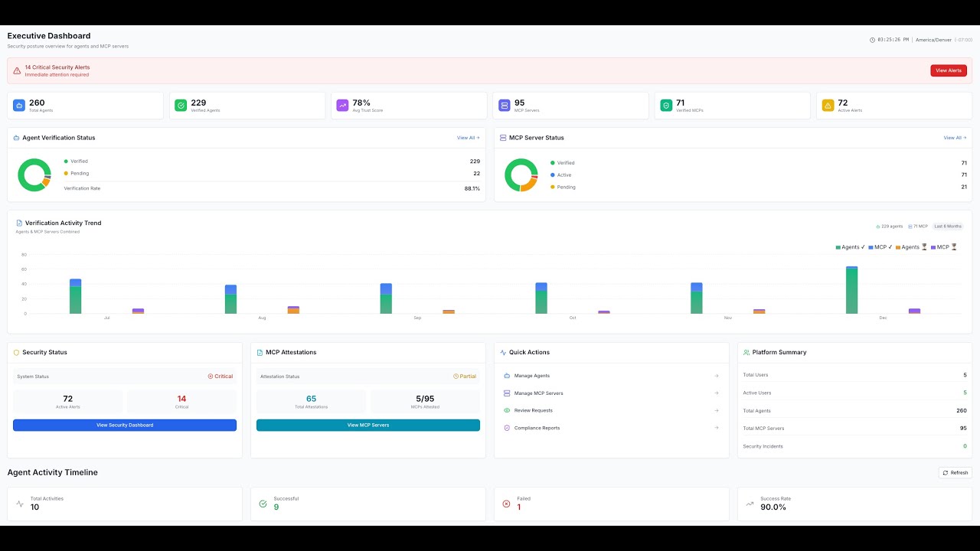This screenshot has height=551, width=980.
Task: Click the Total Activities pulse icon
Action: 20,504
